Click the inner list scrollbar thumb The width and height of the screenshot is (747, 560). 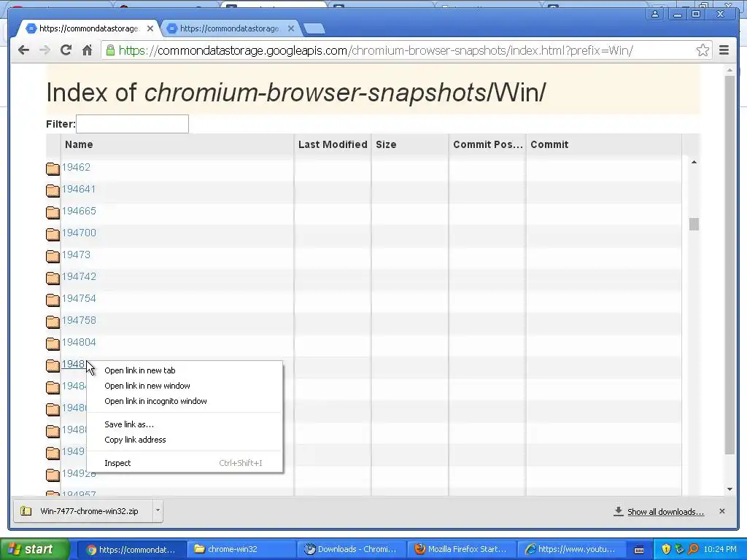(694, 224)
